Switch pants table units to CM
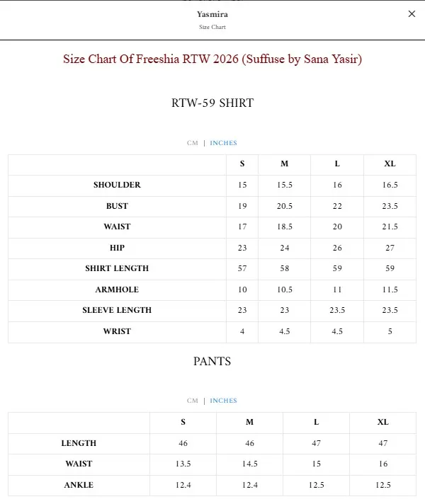The height and width of the screenshot is (504, 425). 193,401
